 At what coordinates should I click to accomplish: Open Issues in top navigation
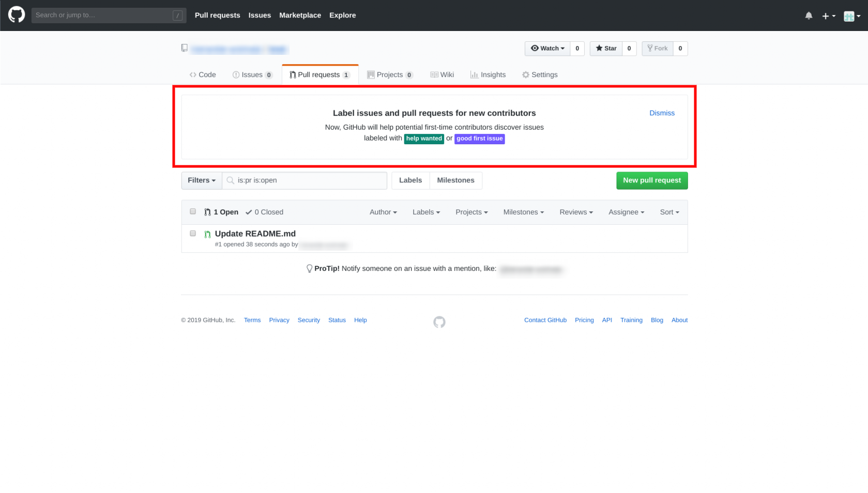tap(260, 16)
